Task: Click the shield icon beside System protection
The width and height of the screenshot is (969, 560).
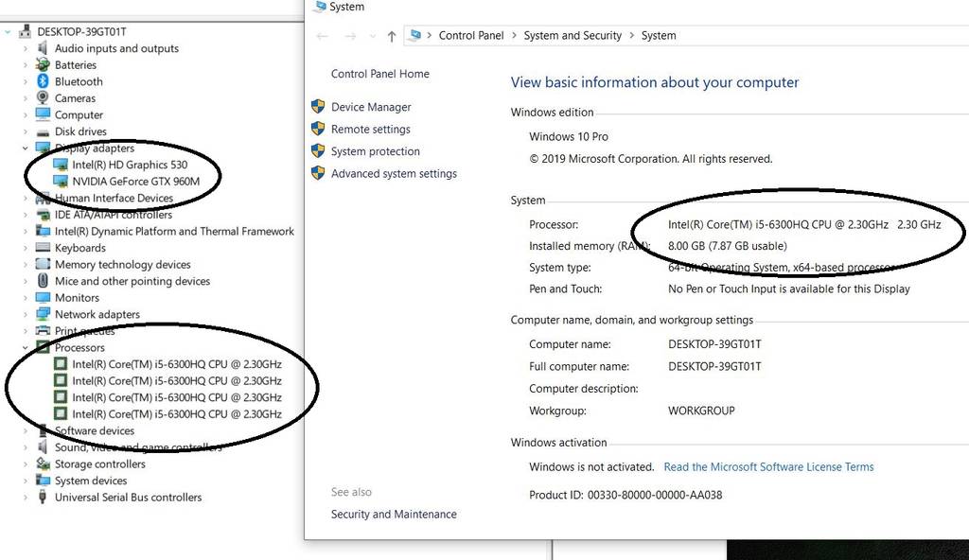Action: point(318,150)
